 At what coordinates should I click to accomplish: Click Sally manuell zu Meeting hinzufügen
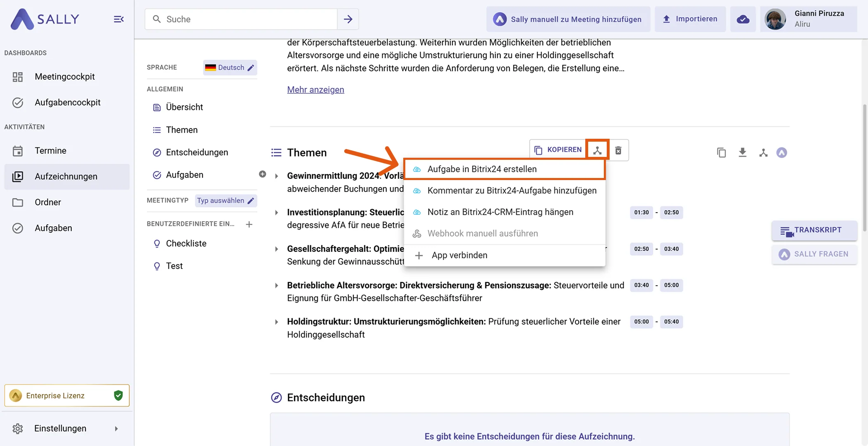(x=568, y=19)
